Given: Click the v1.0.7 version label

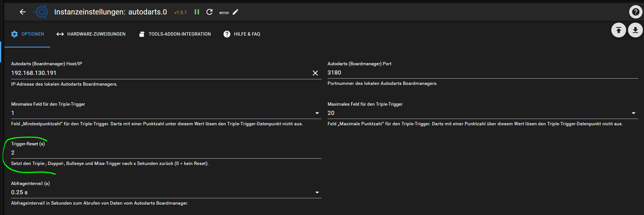Looking at the screenshot, I should point(180,13).
